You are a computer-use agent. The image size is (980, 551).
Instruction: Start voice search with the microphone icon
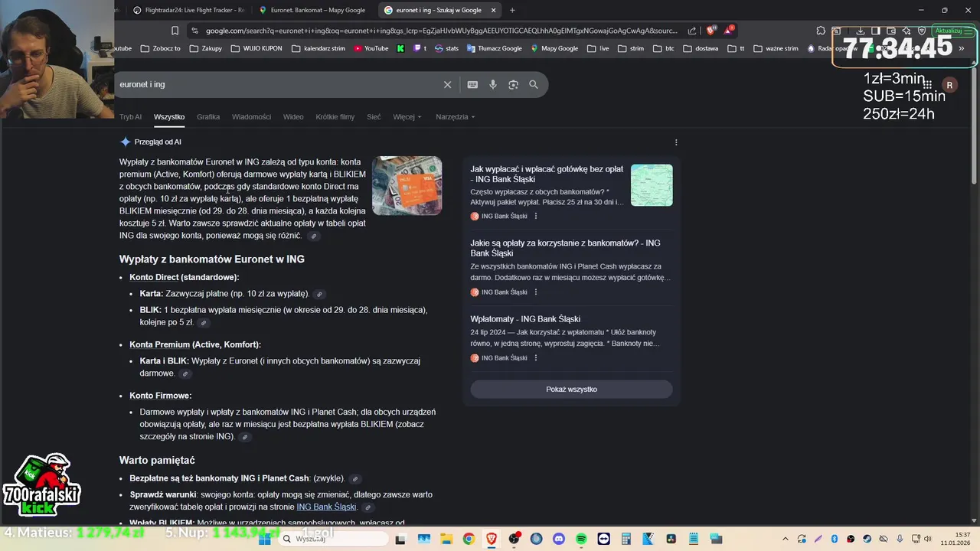click(x=493, y=85)
